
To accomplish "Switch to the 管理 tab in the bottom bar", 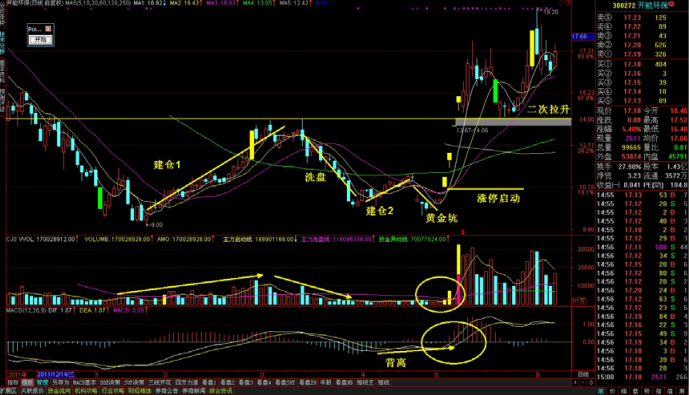I will (42, 383).
